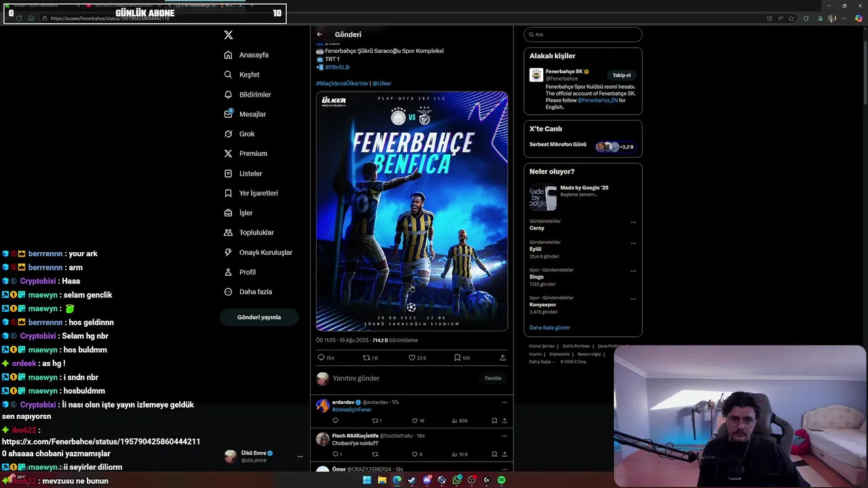868x488 pixels.
Task: Click the Topluluklar people icon
Action: pyautogui.click(x=229, y=232)
